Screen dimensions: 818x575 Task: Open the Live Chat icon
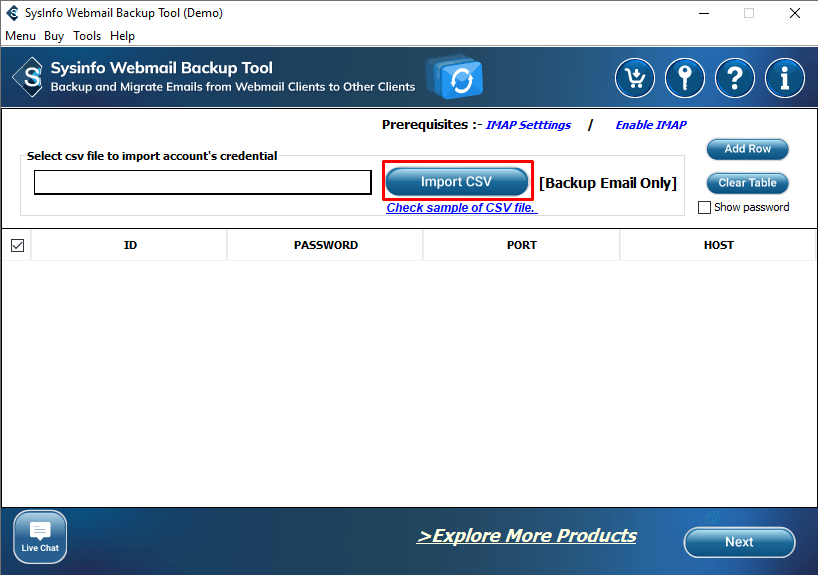(40, 537)
